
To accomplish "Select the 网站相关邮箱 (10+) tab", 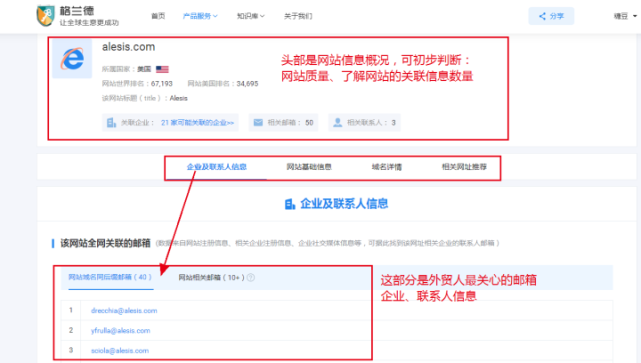I will coord(211,278).
